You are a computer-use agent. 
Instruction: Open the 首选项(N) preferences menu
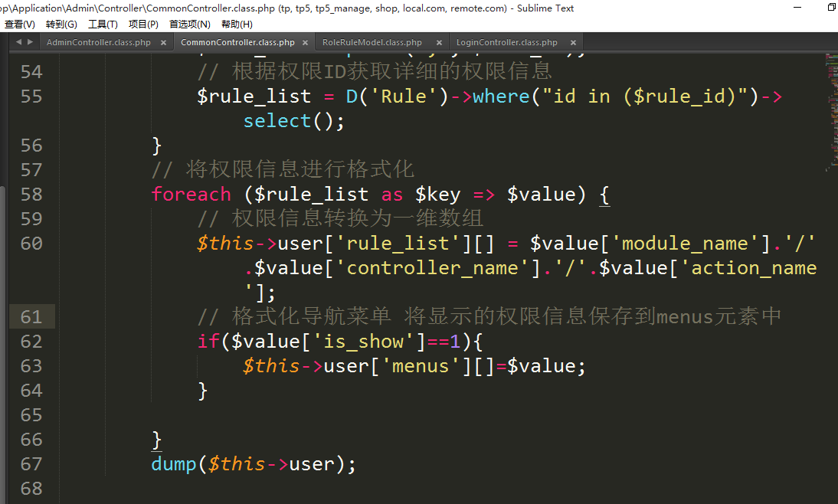189,24
